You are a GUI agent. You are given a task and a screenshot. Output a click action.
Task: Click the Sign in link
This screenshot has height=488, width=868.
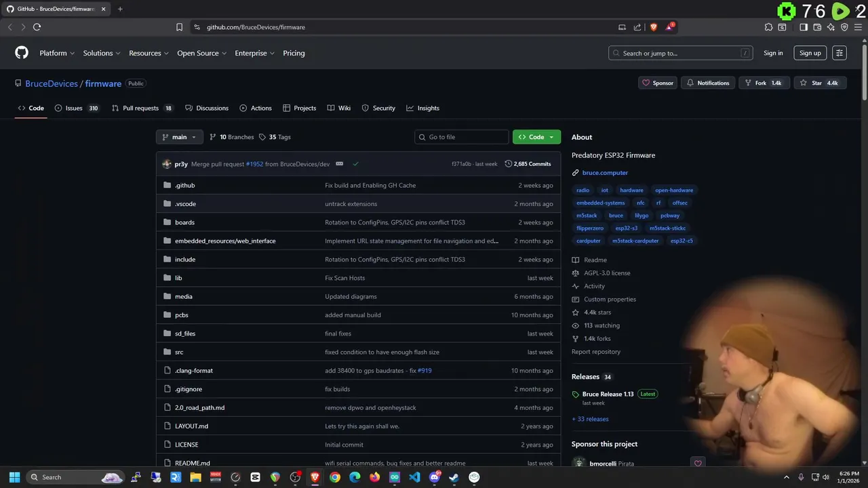(773, 53)
